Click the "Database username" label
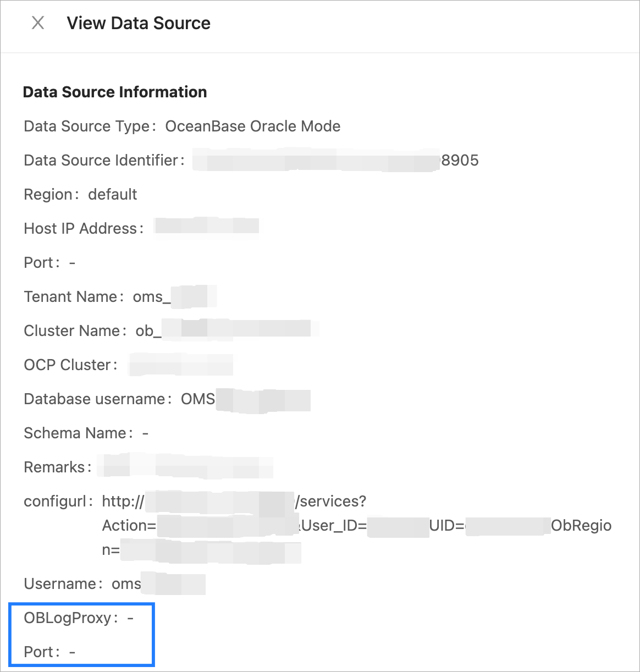Screen dimensions: 640x672 (95, 399)
